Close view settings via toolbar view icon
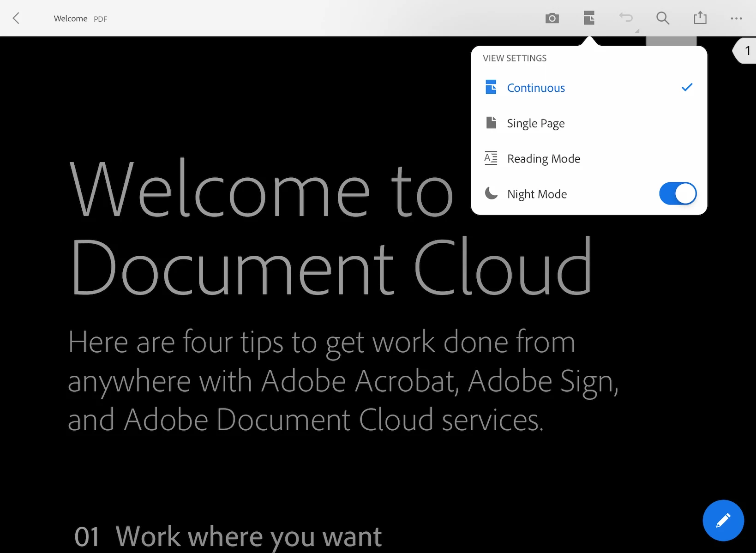 (x=589, y=18)
